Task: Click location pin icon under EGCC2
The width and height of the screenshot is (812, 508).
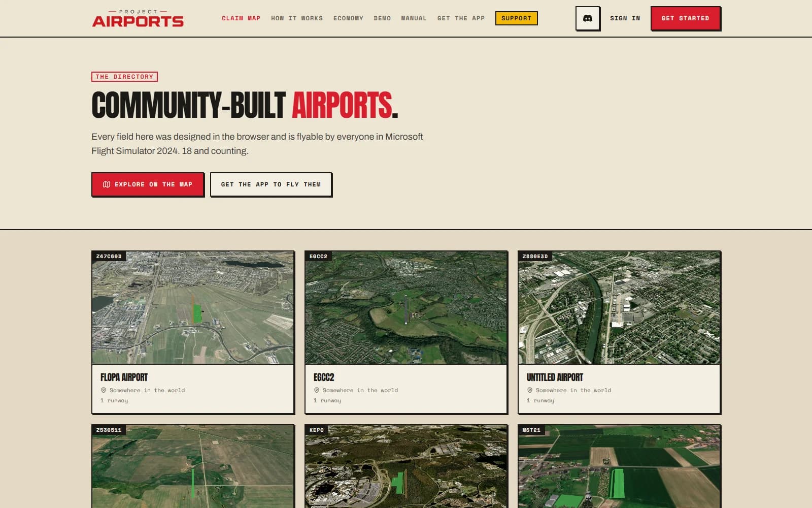Action: tap(317, 390)
